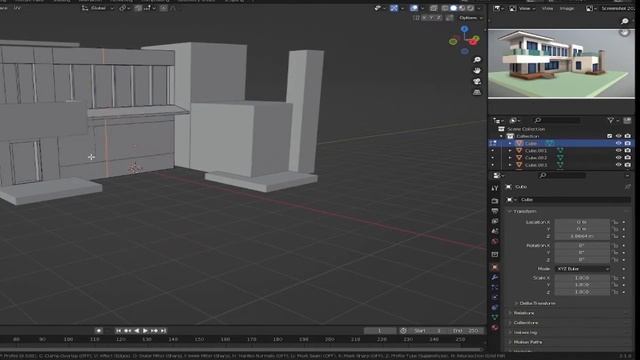Image resolution: width=640 pixels, height=360 pixels.
Task: Hide Cube.002 with its eye icon
Action: [619, 158]
